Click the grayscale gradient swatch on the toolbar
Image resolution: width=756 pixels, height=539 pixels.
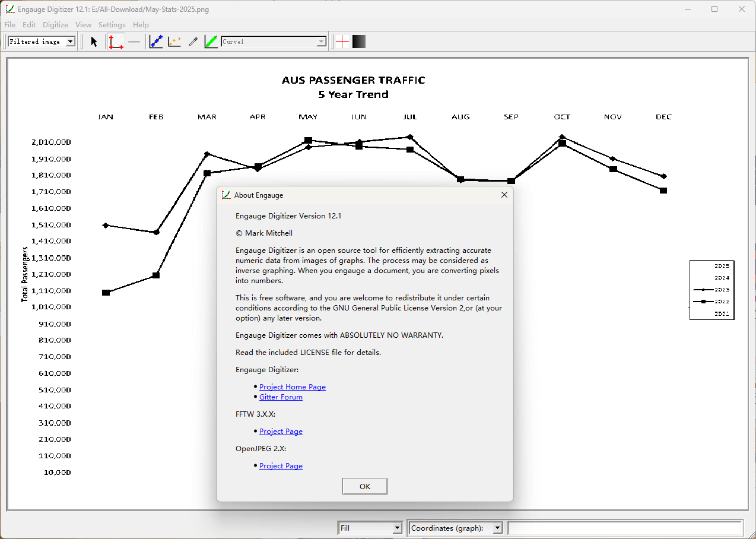(x=358, y=41)
